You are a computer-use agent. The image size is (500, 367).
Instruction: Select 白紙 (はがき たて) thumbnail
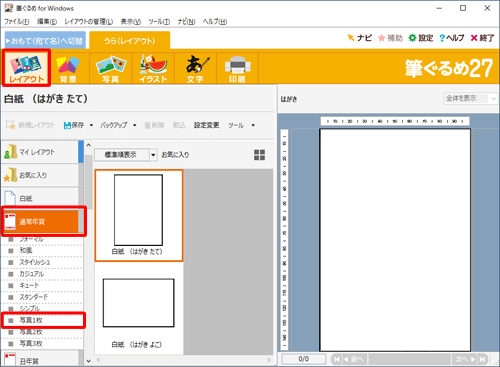coord(139,215)
